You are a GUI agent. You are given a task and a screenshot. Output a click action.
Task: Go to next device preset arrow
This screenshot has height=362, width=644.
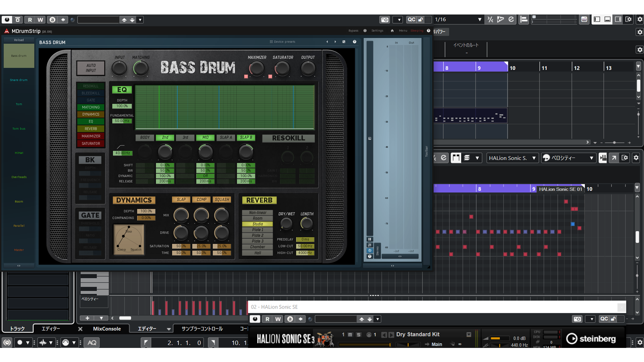[335, 42]
